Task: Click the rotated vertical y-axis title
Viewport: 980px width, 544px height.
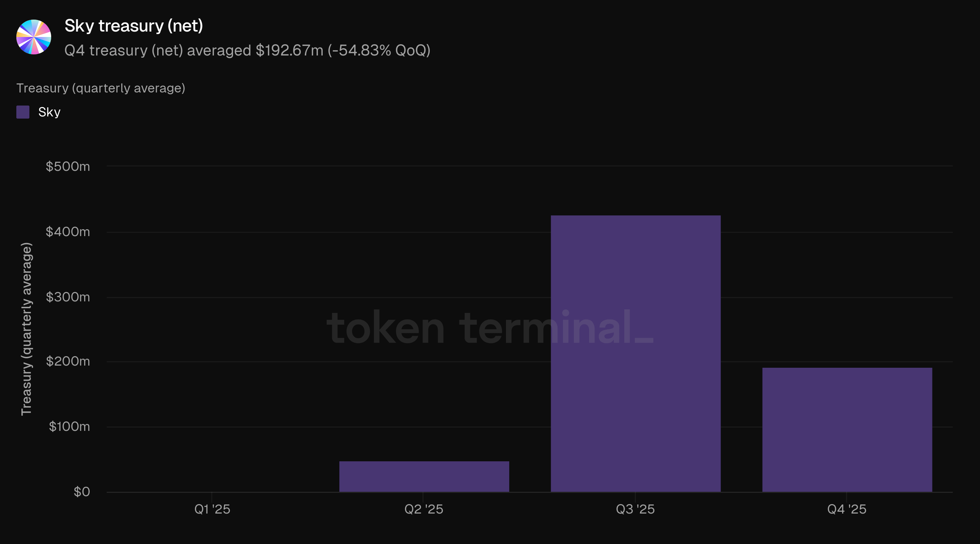Action: (x=26, y=329)
